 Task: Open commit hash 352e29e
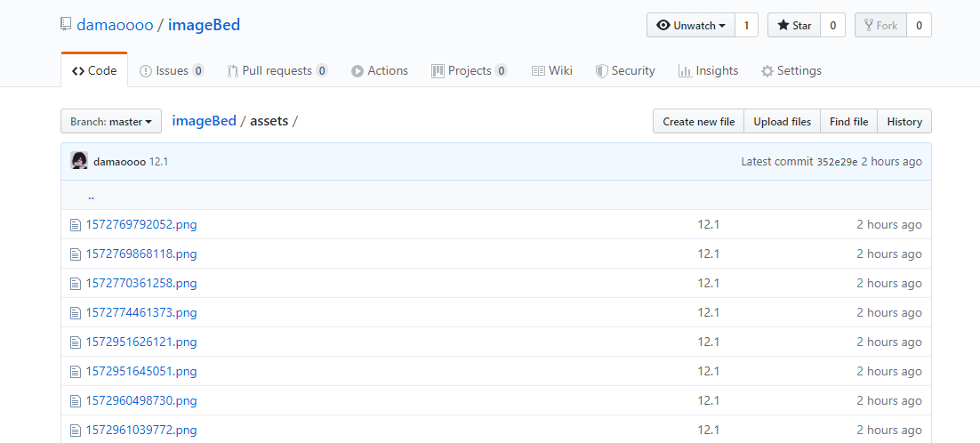pyautogui.click(x=837, y=162)
